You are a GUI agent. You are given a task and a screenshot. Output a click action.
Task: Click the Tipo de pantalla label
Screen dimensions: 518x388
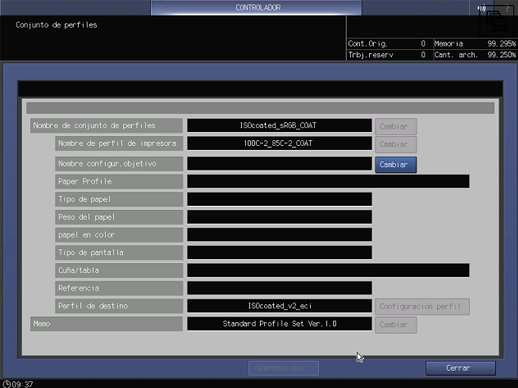(119, 253)
